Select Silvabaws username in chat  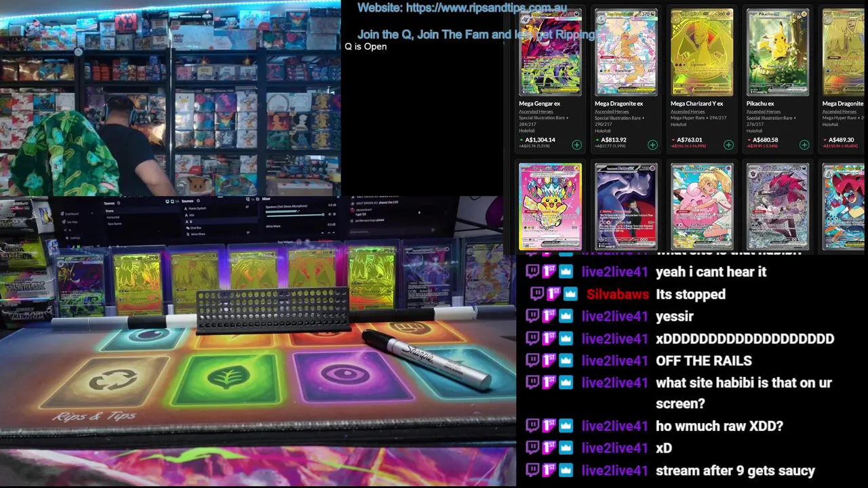617,294
